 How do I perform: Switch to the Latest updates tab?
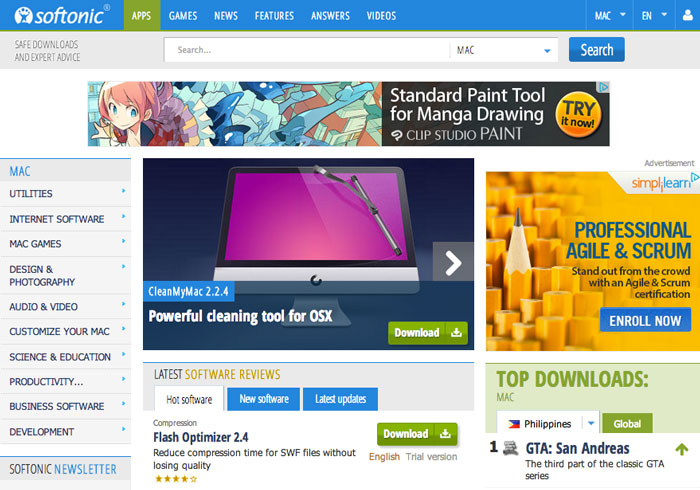click(x=341, y=399)
